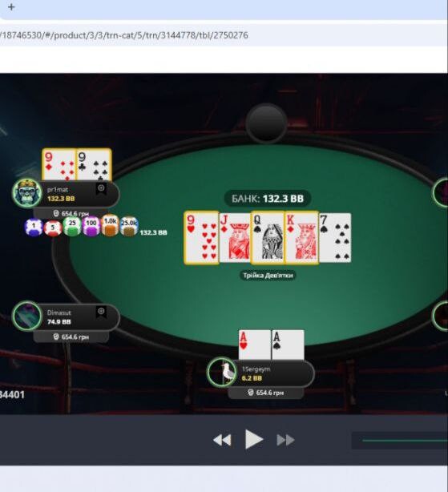Viewport: 448px width, 492px height.
Task: Click the empty seat at the top of the table
Action: click(x=266, y=123)
